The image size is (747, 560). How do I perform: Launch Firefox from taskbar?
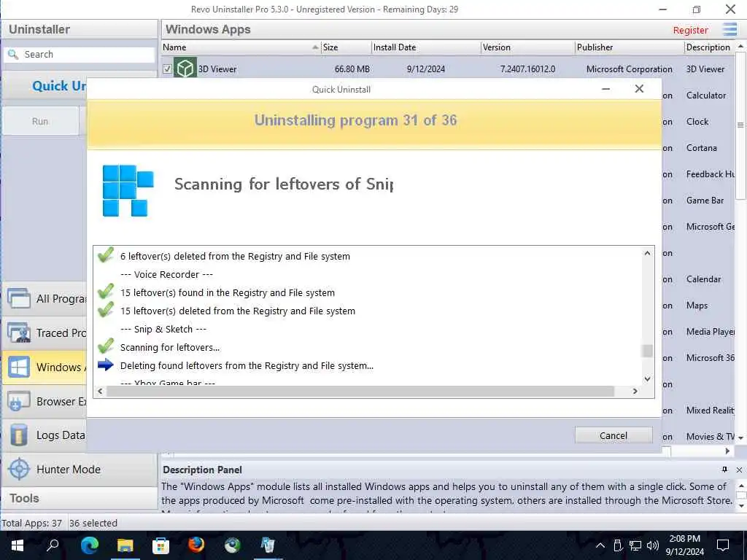[196, 545]
